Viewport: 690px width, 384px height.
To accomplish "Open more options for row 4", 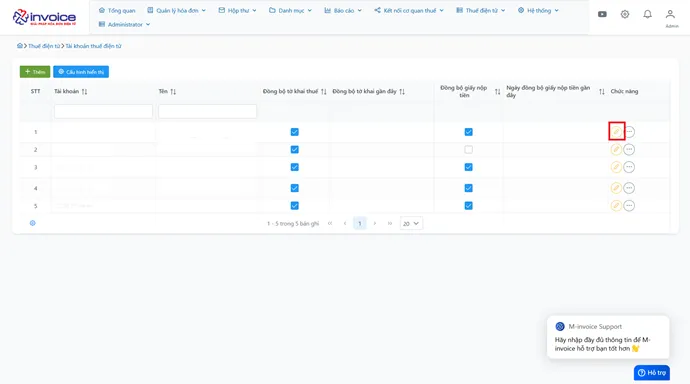I will [x=629, y=188].
